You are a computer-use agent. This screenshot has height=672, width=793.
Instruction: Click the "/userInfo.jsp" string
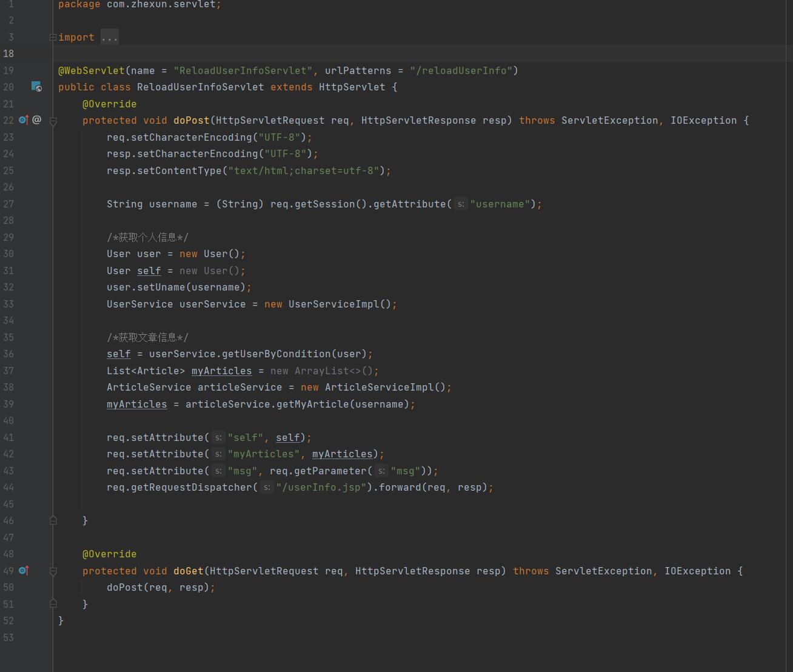(x=321, y=487)
